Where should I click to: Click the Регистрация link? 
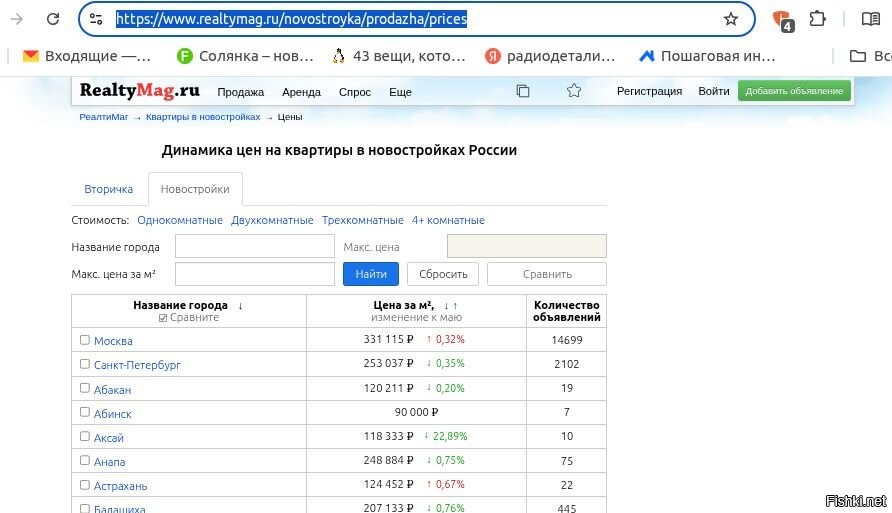pos(650,91)
